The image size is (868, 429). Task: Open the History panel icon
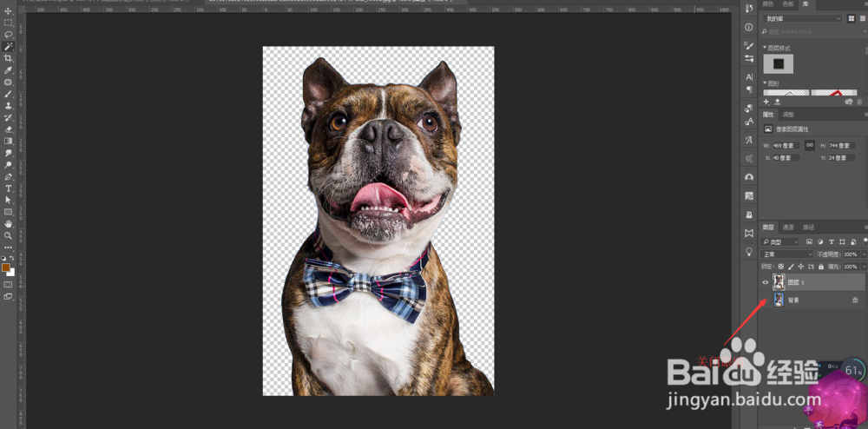[750, 9]
